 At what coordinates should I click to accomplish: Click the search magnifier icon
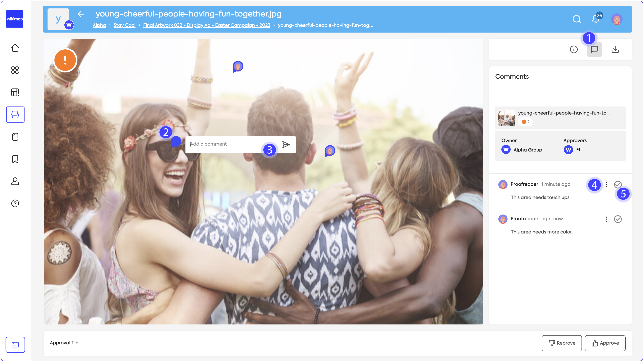click(577, 19)
